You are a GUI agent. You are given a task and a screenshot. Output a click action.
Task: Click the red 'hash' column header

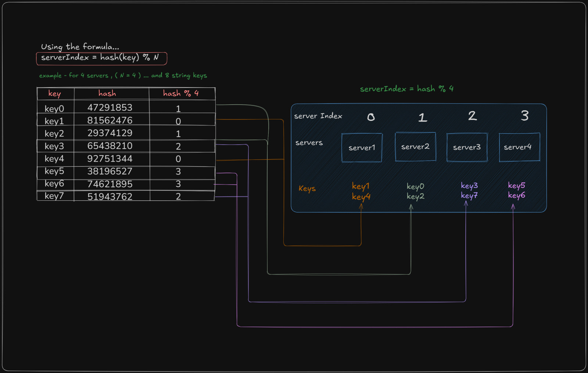click(x=107, y=93)
